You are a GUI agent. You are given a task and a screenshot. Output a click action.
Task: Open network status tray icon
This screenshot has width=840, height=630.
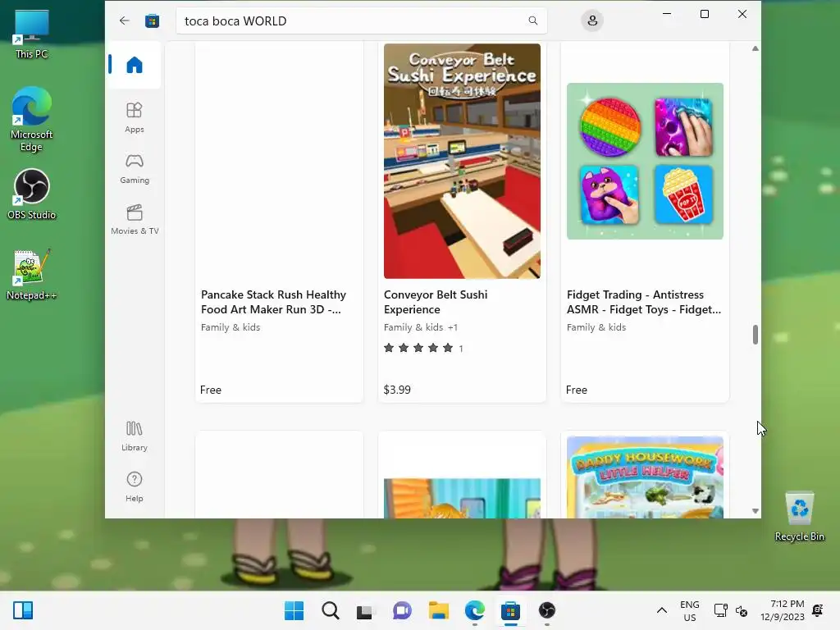coord(720,610)
